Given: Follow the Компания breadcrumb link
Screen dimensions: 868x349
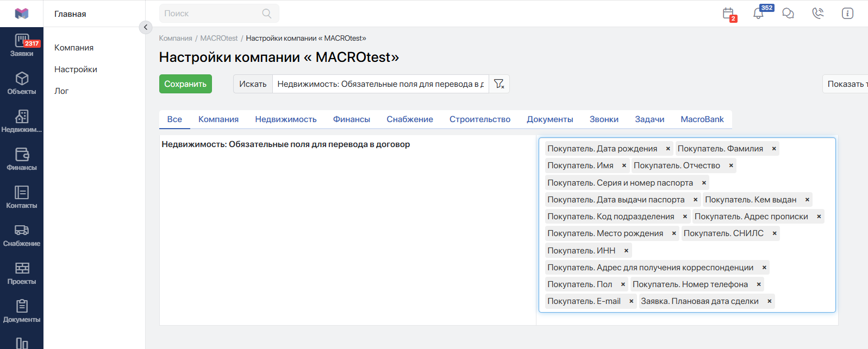Looking at the screenshot, I should [x=176, y=39].
